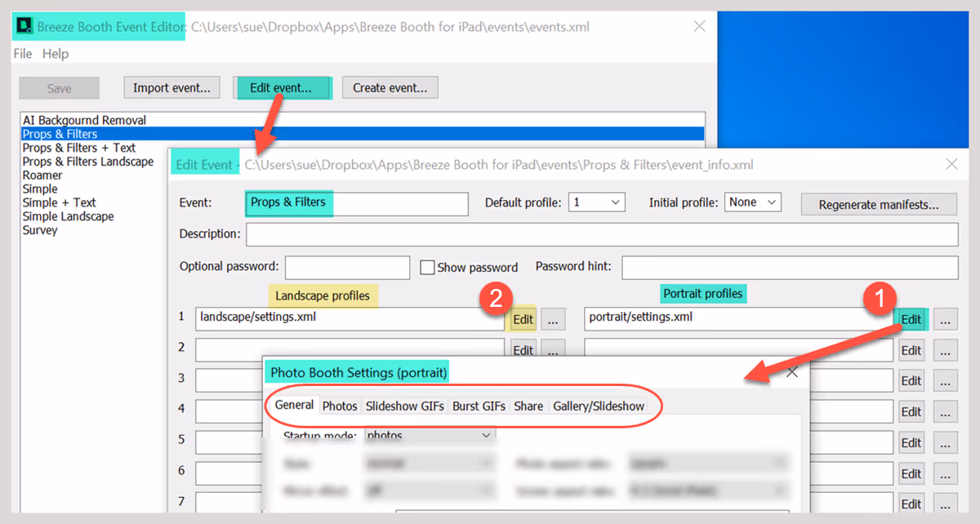Viewport: 980px width, 524px height.
Task: Select Props & Filters Landscape event
Action: (x=87, y=162)
